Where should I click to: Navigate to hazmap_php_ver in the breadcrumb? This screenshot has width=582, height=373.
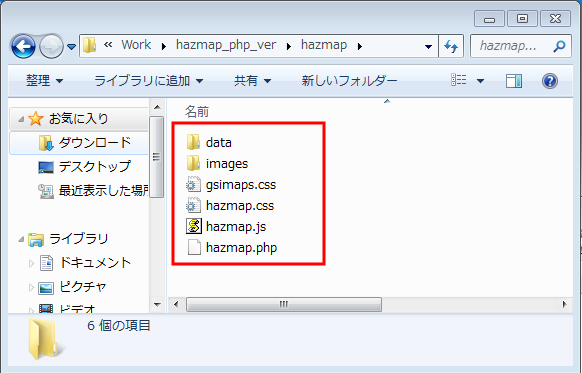coord(226,45)
